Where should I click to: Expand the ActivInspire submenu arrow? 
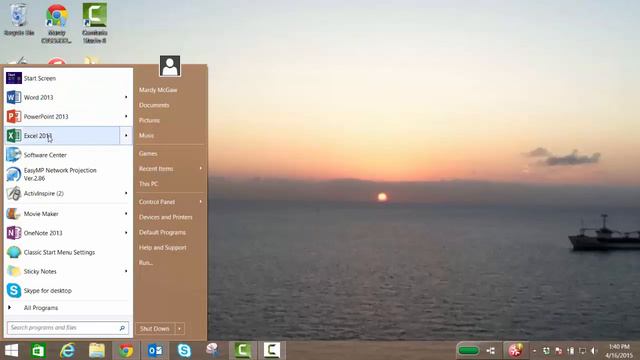[x=126, y=193]
